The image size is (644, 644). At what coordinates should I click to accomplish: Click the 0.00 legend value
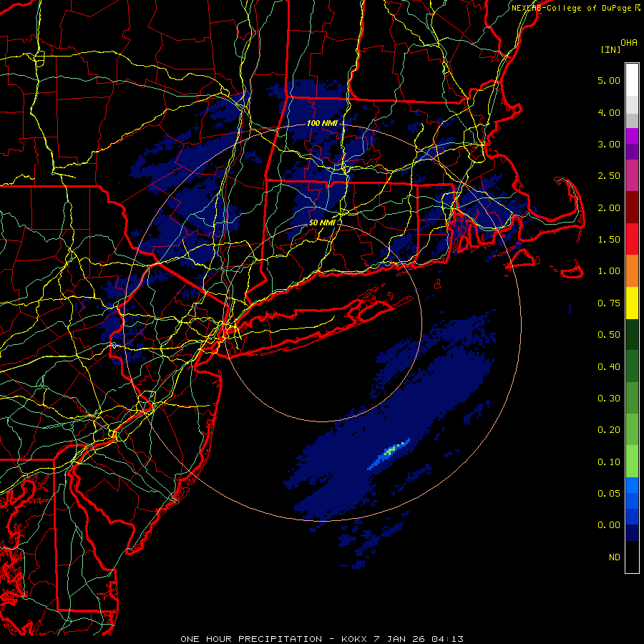(x=609, y=525)
